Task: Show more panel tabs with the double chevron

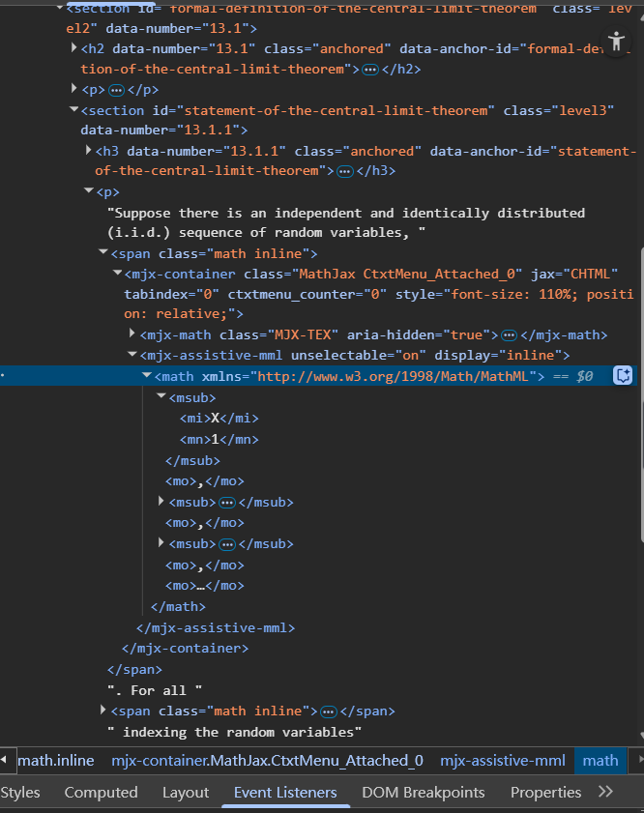Action: click(x=605, y=792)
